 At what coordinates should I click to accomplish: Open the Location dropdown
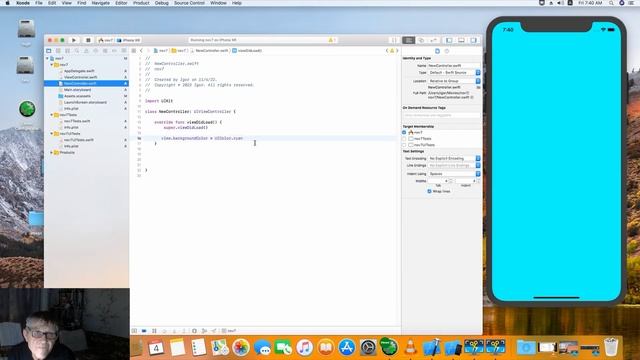click(x=454, y=81)
